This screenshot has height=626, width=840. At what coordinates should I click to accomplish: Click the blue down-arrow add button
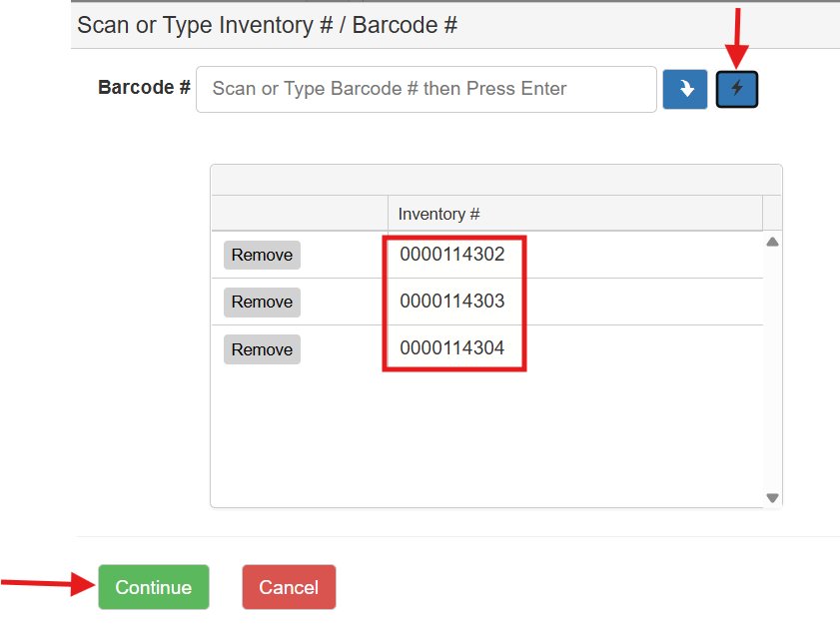click(685, 89)
